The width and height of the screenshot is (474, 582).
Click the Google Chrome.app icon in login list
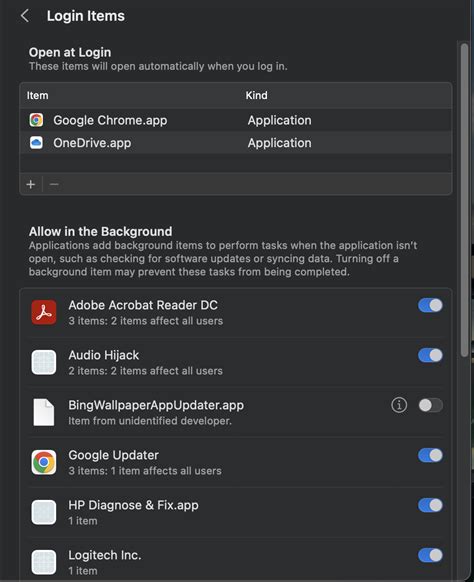pyautogui.click(x=36, y=120)
